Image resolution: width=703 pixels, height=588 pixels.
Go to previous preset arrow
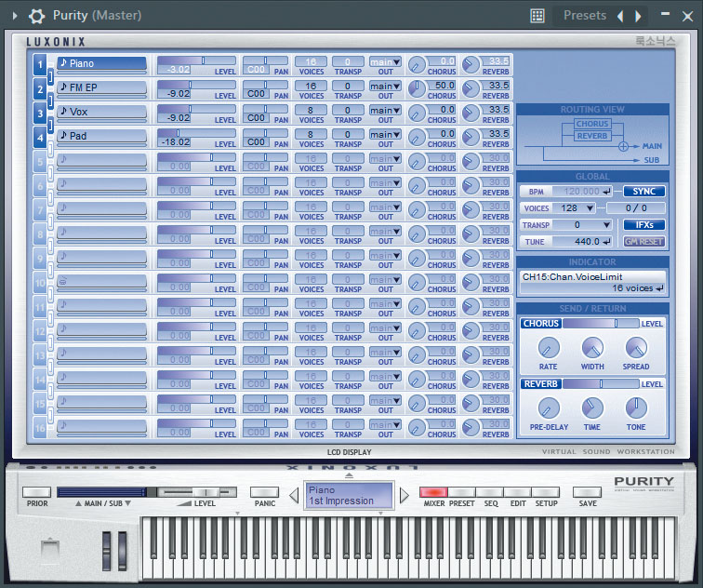[620, 16]
